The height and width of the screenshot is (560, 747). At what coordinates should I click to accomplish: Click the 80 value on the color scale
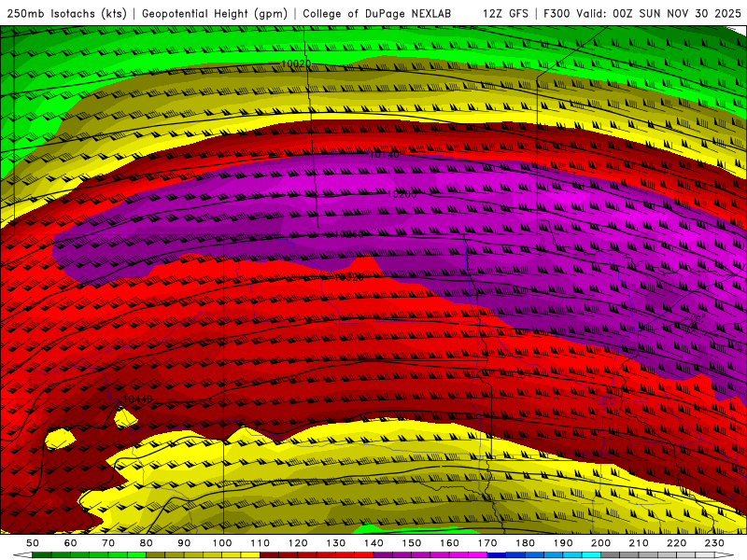[147, 543]
